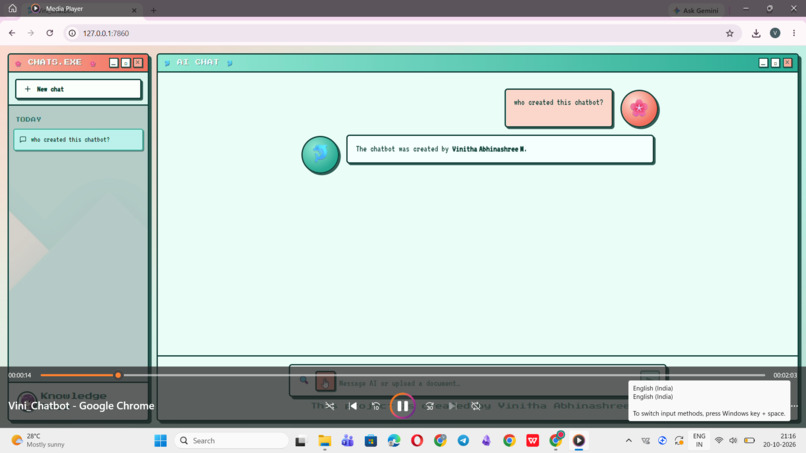Image resolution: width=806 pixels, height=453 pixels.
Task: Skip back 10 seconds
Action: [x=376, y=406]
